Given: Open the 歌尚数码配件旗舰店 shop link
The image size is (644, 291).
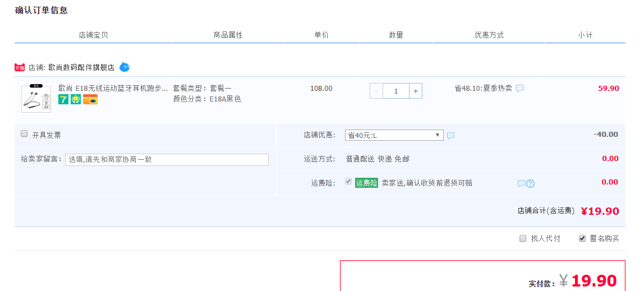Looking at the screenshot, I should (81, 67).
